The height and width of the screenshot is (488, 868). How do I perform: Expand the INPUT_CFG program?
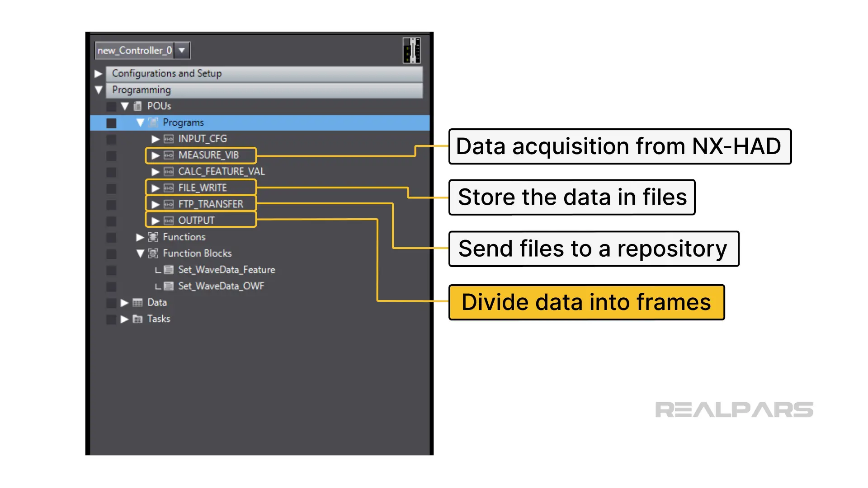click(156, 139)
